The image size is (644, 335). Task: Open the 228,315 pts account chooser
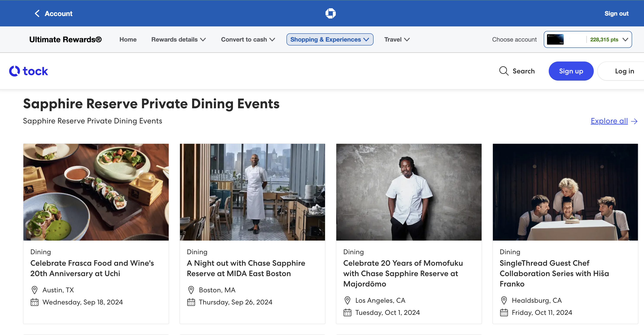(x=609, y=39)
